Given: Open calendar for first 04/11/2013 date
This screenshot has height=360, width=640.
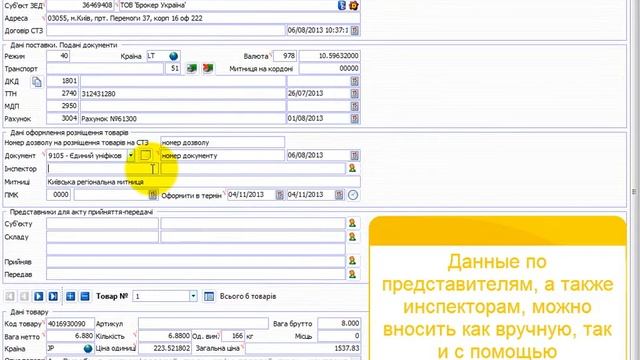Looking at the screenshot, I should tap(280, 195).
